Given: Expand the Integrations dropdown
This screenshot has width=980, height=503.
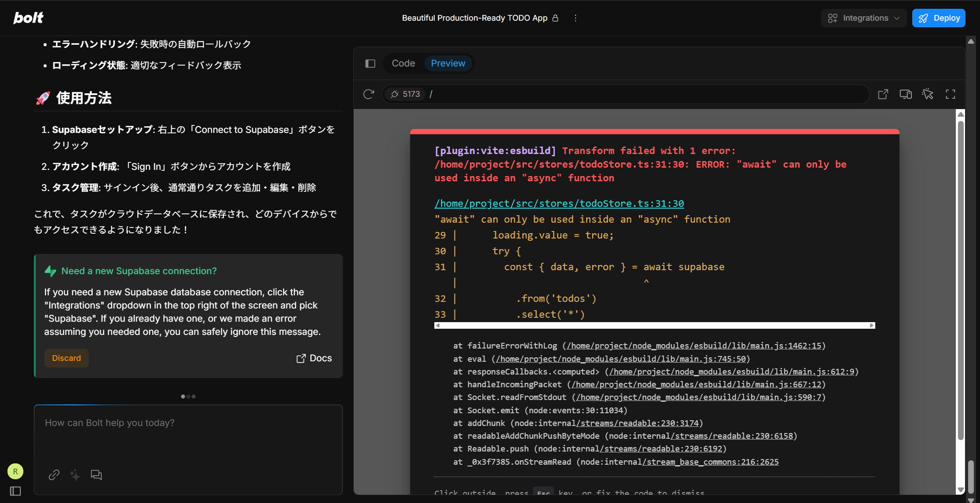Looking at the screenshot, I should pyautogui.click(x=863, y=18).
